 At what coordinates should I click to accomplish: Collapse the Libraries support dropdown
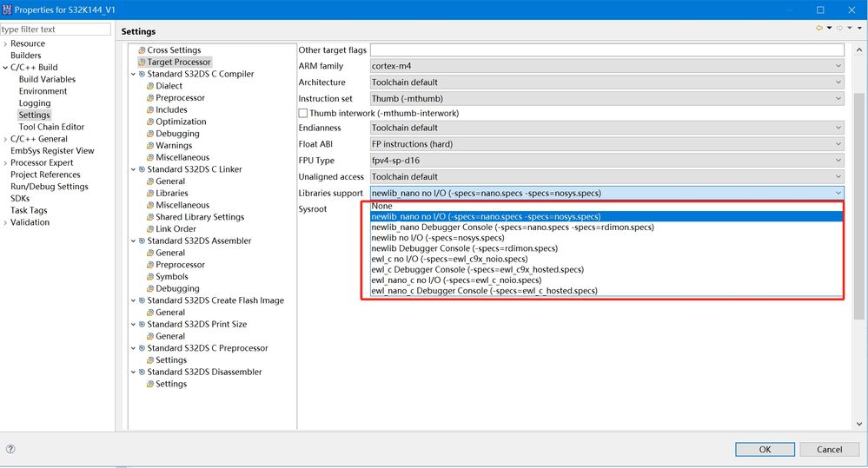pos(607,193)
